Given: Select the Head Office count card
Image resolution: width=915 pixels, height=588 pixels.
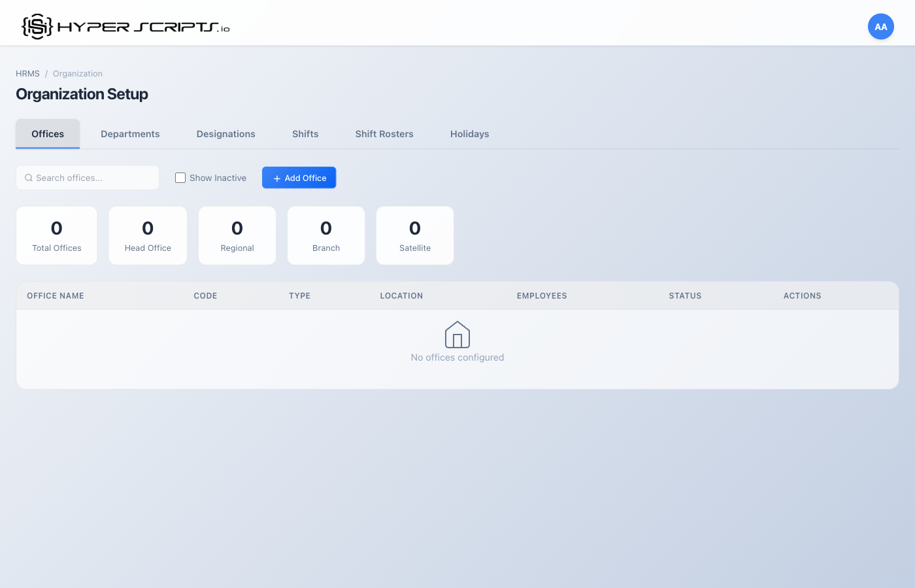Looking at the screenshot, I should pos(148,235).
